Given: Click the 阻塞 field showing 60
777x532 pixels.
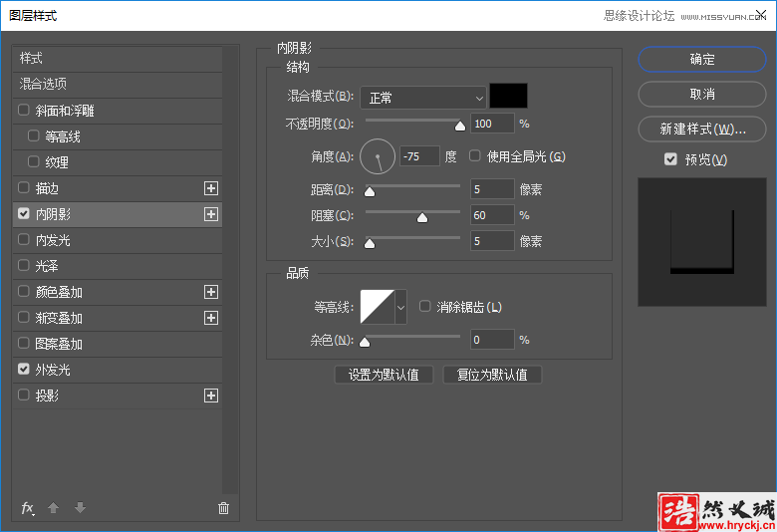Looking at the screenshot, I should coord(492,215).
